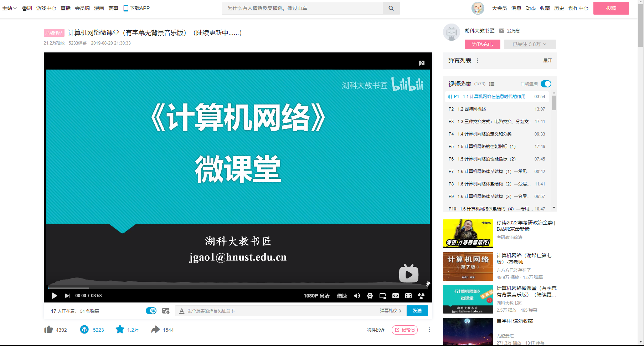Click the envelope 发消息 icon
Screen dimensions: 644x346
point(501,31)
